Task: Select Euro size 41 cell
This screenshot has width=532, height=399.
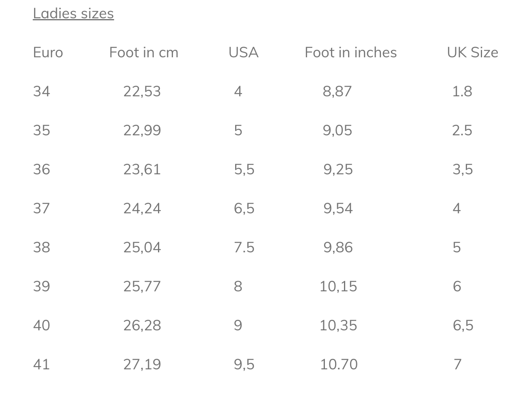Action: [x=41, y=364]
